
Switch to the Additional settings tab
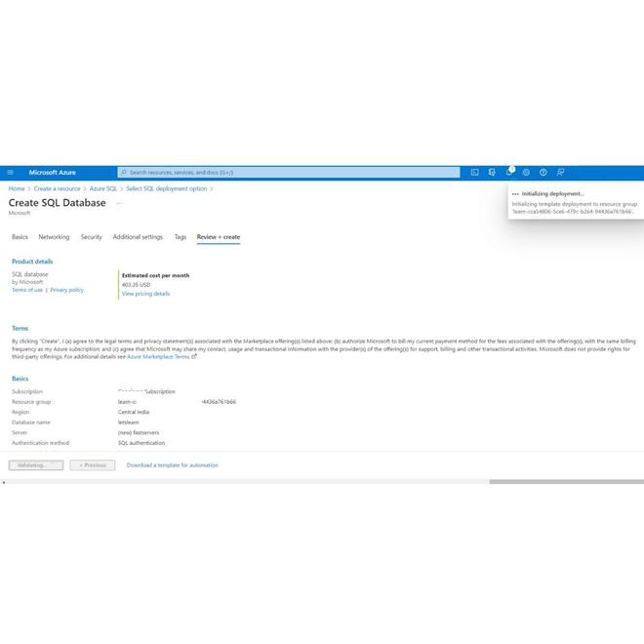(138, 237)
